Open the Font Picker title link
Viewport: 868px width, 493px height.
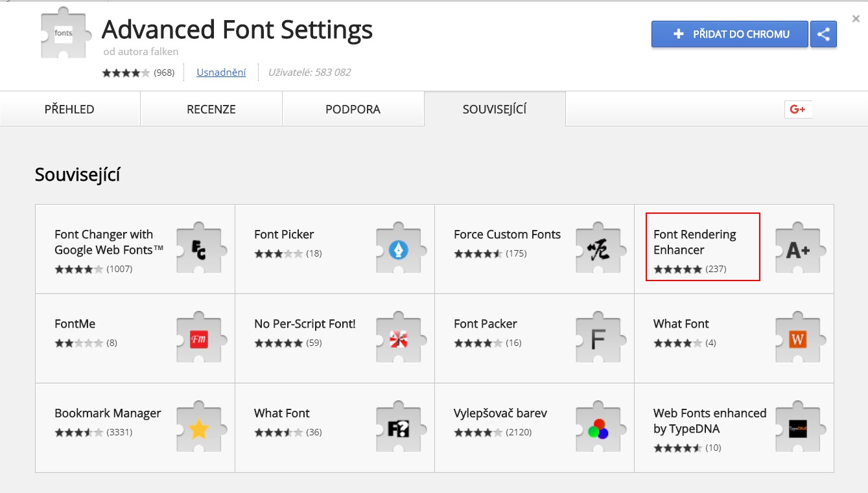(284, 235)
